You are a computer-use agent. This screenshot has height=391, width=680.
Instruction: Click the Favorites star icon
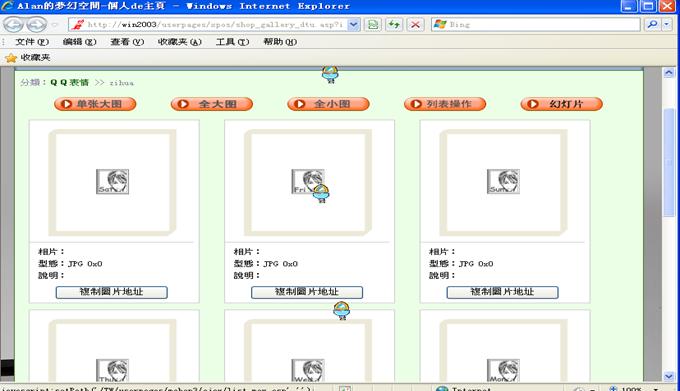11,58
